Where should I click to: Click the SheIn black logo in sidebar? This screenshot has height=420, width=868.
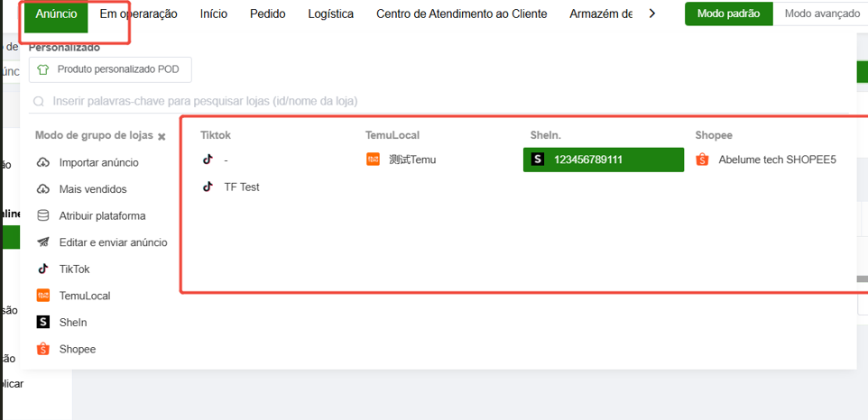[42, 322]
